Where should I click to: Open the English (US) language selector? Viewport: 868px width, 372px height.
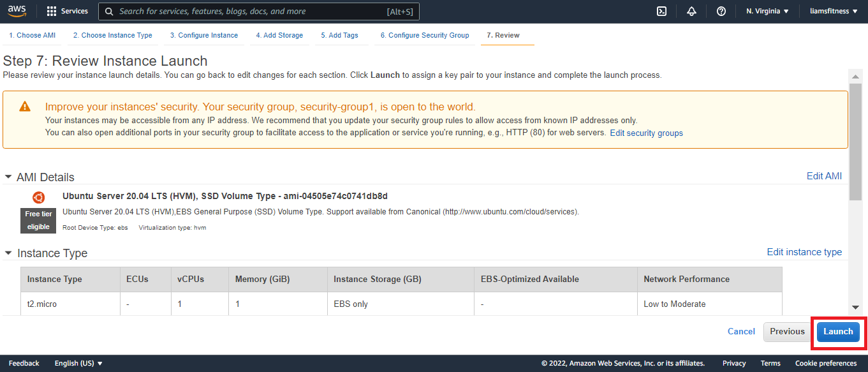[x=78, y=363]
